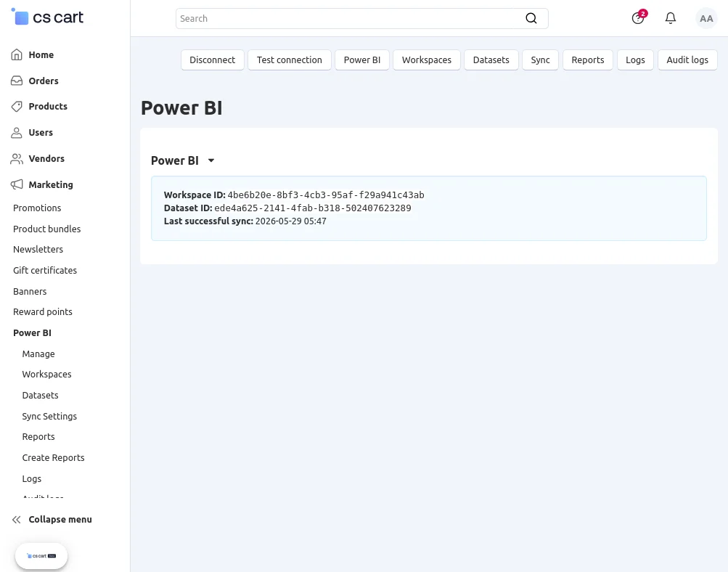Expand the Power BI section dropdown caret
Viewport: 728px width, 572px height.
pos(210,160)
